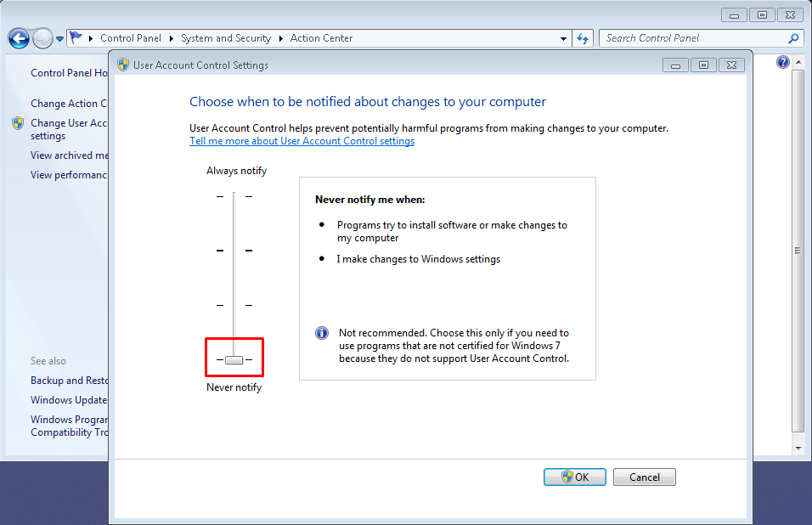Expand arrow after System and Security breadcrumb
The height and width of the screenshot is (525, 812).
(280, 39)
